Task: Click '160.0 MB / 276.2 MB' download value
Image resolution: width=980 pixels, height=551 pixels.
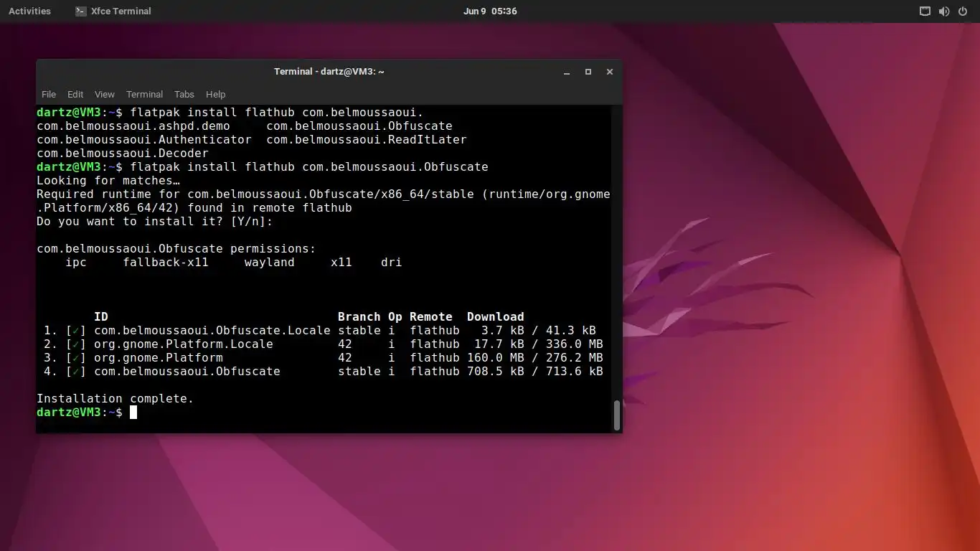Action: [535, 358]
